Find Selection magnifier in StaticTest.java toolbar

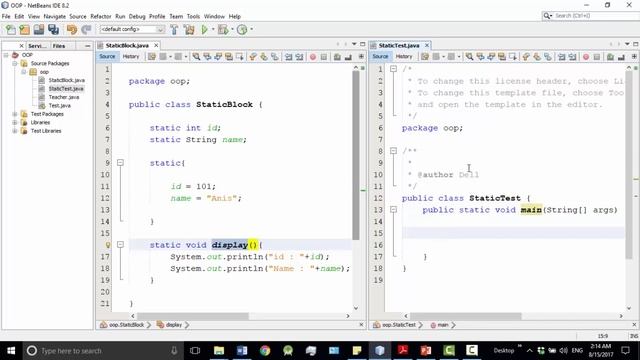[x=469, y=57]
